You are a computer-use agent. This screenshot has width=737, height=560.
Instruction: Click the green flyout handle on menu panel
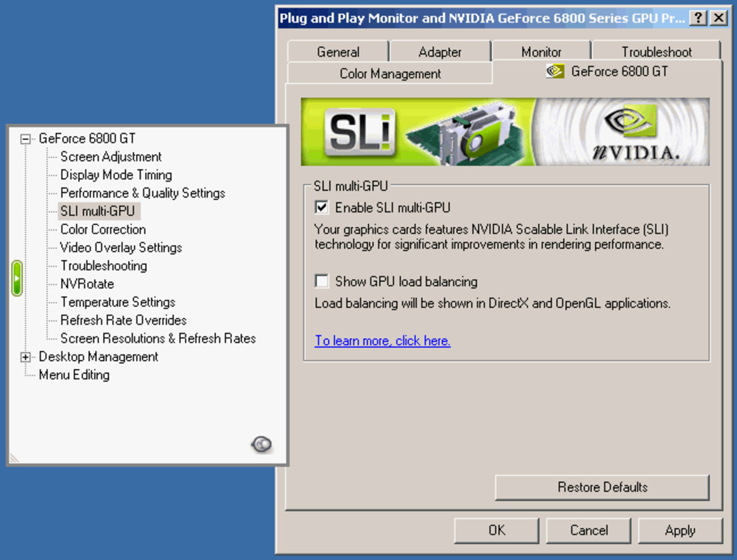[17, 278]
